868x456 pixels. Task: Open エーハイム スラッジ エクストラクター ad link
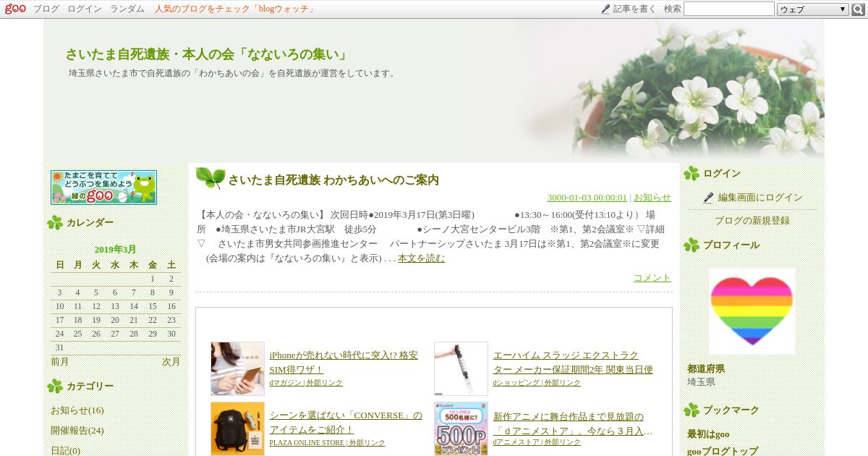[x=573, y=362]
